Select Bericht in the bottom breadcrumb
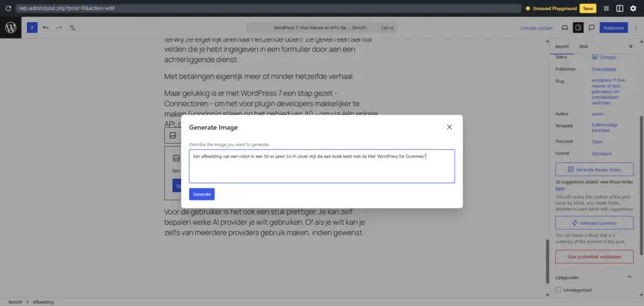Screen dimensions: 644x306 point(15,302)
